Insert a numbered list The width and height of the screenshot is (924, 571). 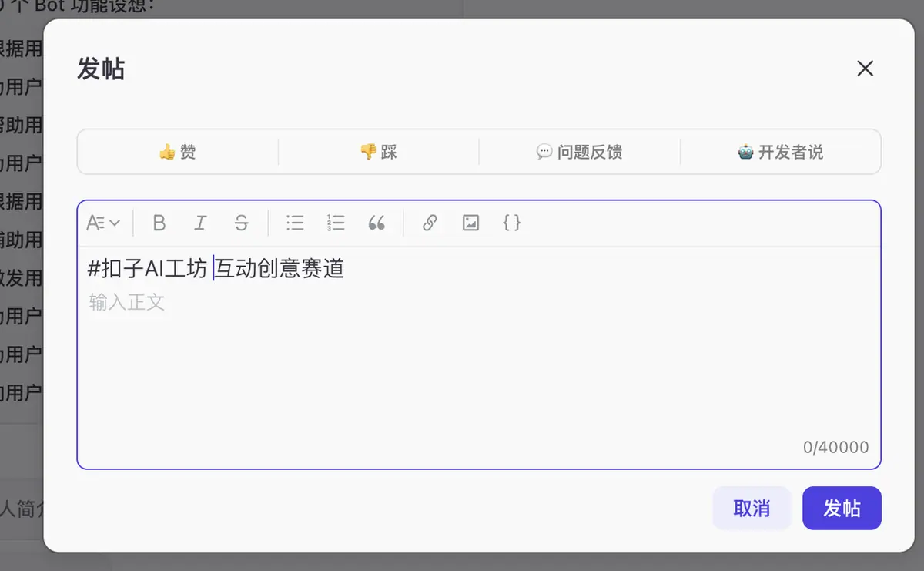click(x=336, y=223)
